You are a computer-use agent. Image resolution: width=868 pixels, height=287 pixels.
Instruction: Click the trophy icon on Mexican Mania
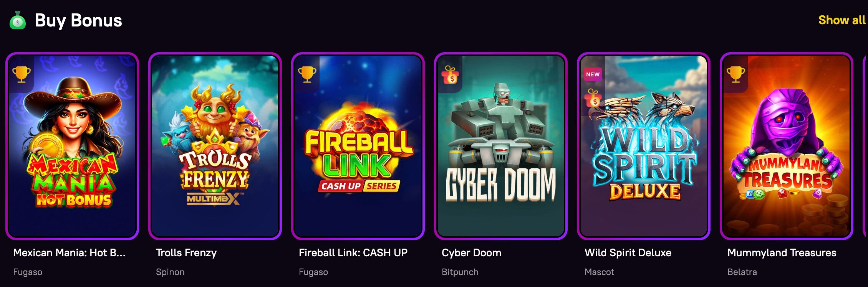pyautogui.click(x=22, y=74)
